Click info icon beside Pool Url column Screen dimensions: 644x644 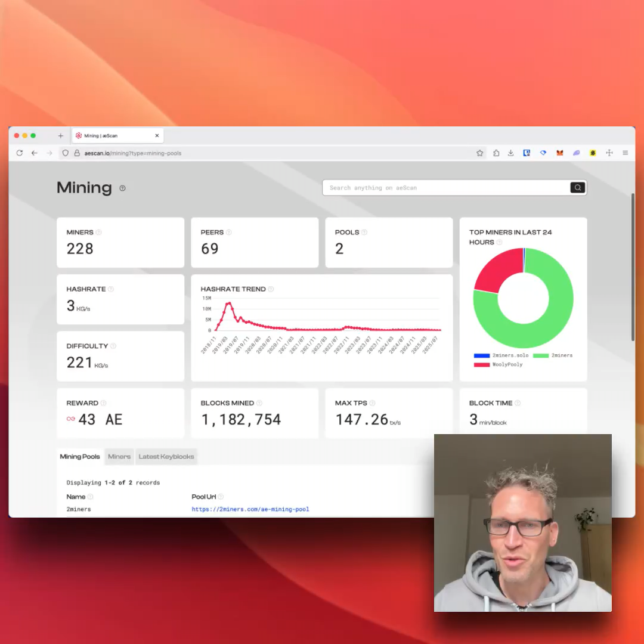(x=221, y=497)
